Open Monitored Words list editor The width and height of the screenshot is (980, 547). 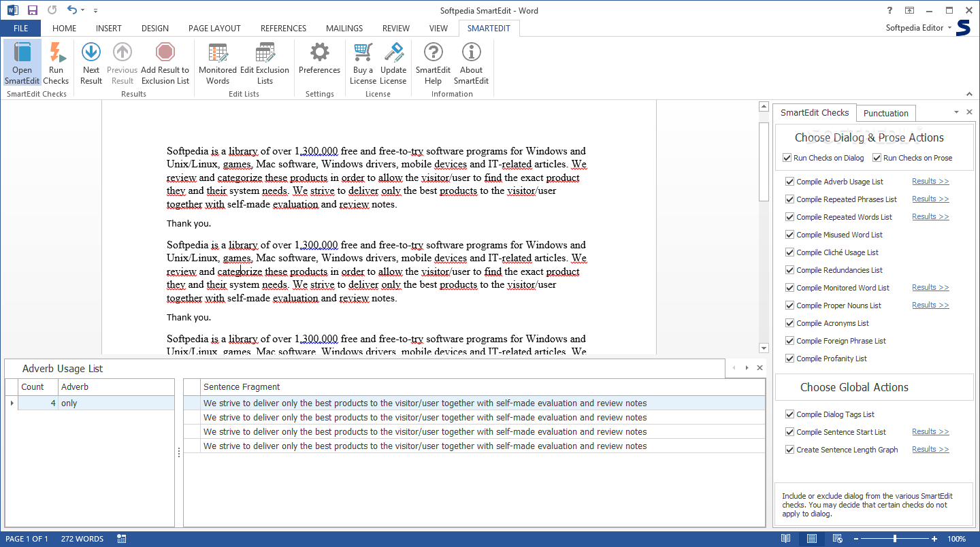(x=218, y=63)
